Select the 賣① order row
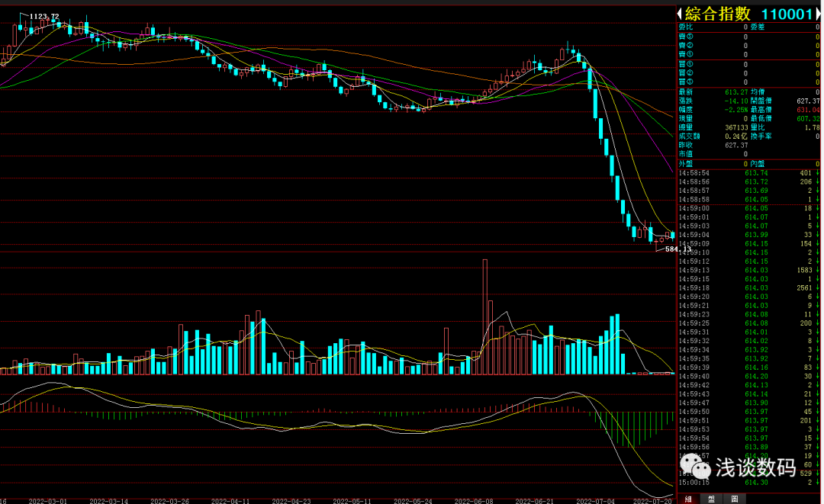824x504 pixels. pos(749,55)
